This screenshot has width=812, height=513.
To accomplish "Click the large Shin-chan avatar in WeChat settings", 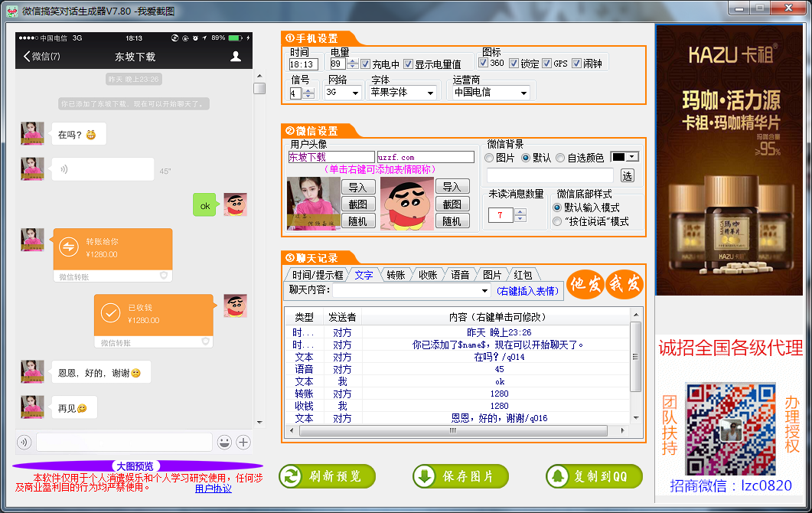I will point(407,204).
